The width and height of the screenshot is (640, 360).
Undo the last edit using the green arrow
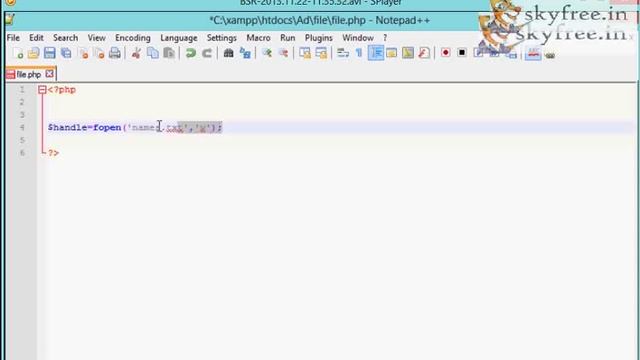pos(191,53)
